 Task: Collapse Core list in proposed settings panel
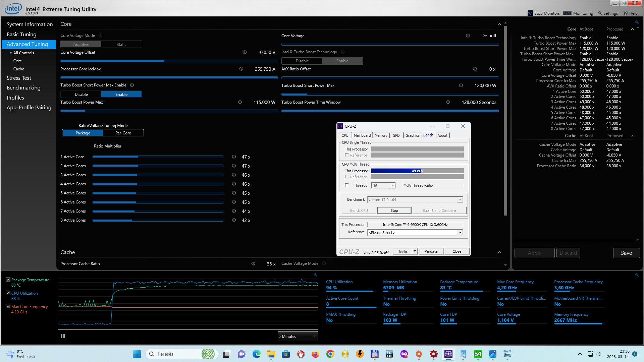pyautogui.click(x=632, y=29)
